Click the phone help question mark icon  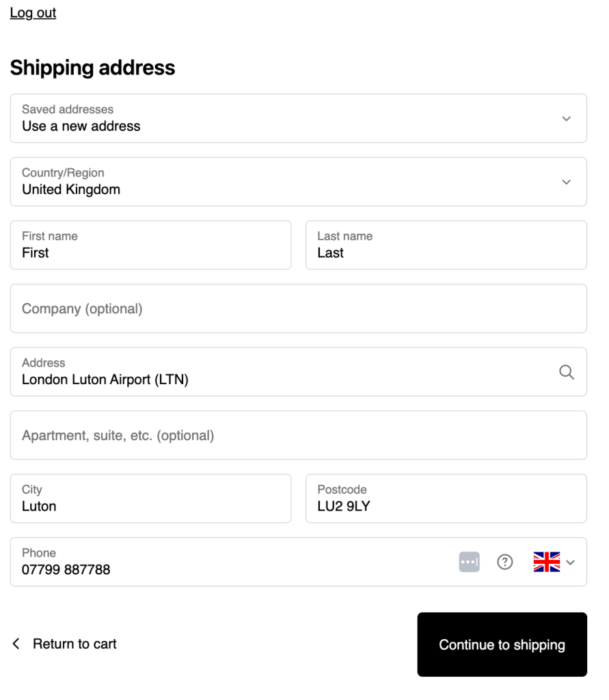click(505, 562)
